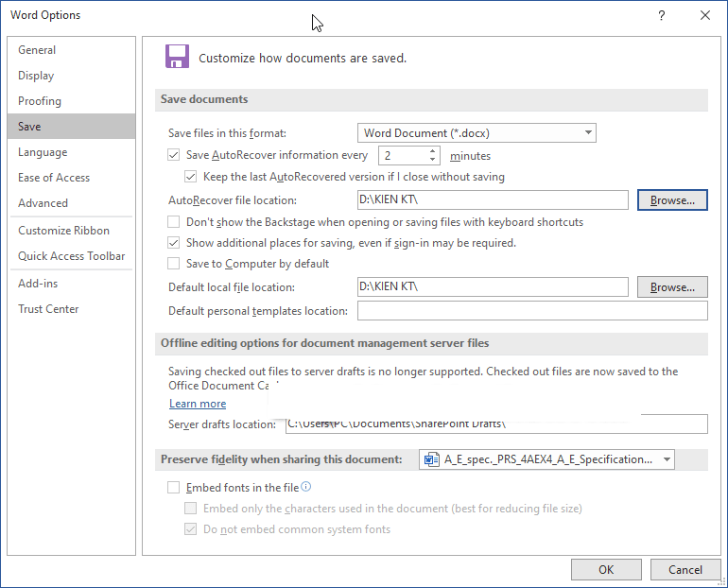
Task: Click the purple floppy disk save icon
Action: 177,57
